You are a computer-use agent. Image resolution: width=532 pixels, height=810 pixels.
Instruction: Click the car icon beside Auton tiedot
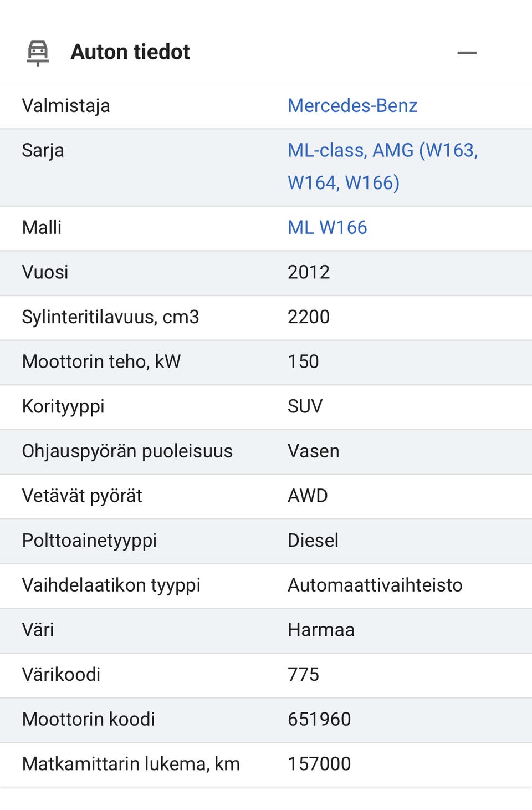point(38,53)
